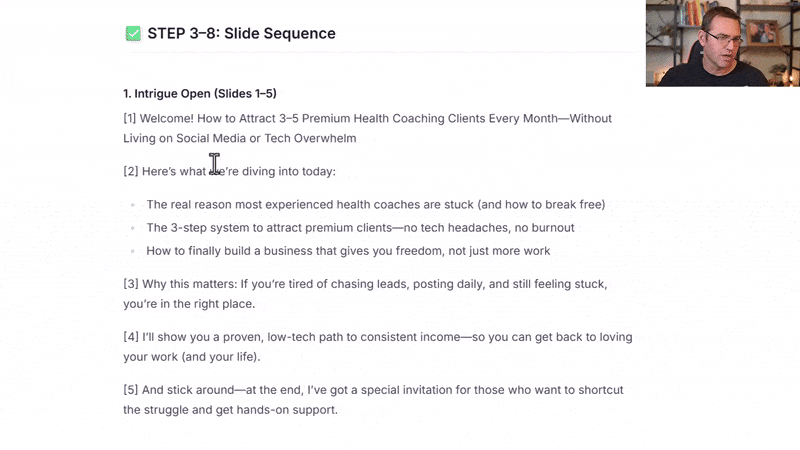Click the [1] slide marker
Viewport: 800px width, 450px height.
point(130,118)
